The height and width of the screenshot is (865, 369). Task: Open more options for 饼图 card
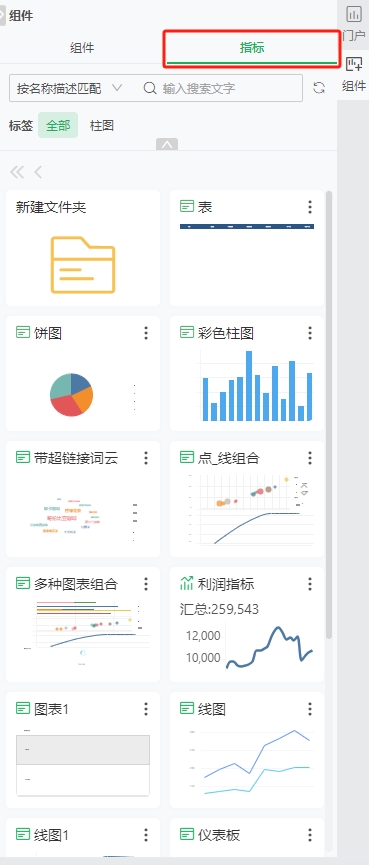(146, 333)
